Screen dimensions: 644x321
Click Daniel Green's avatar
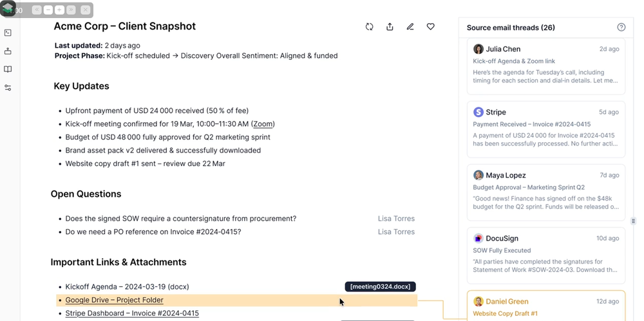pyautogui.click(x=478, y=302)
